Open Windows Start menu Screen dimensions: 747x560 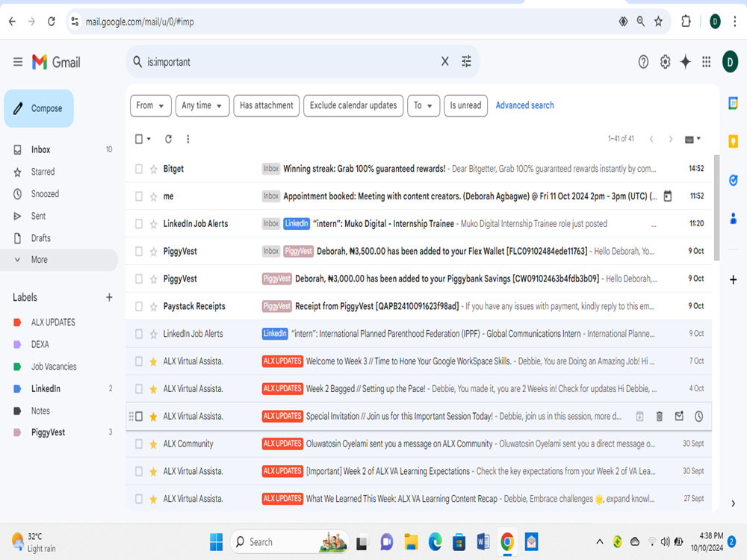pos(217,541)
